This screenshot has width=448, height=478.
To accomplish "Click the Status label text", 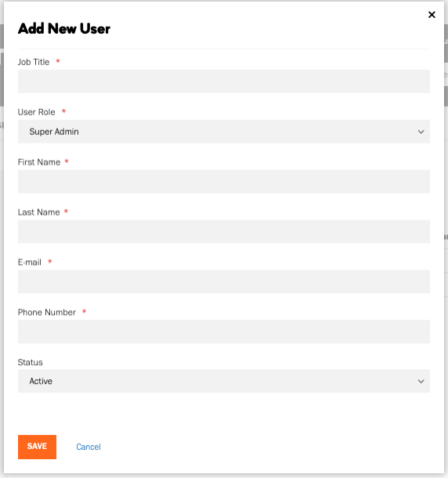I will pyautogui.click(x=31, y=362).
